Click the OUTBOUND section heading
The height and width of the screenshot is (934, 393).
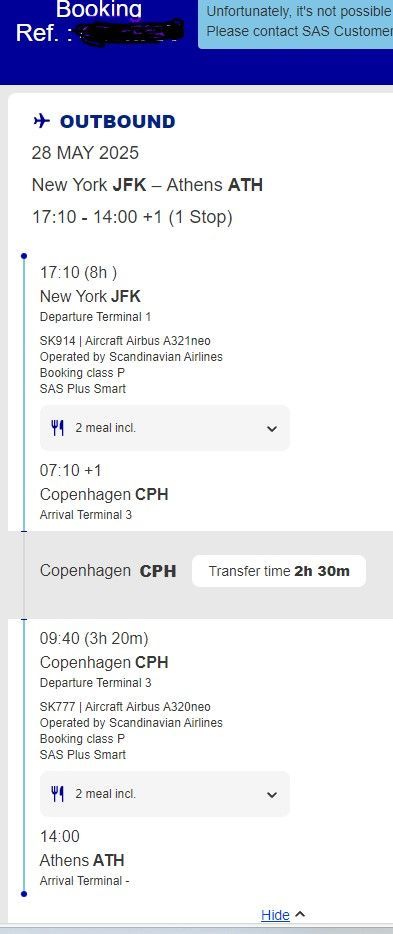click(x=117, y=122)
